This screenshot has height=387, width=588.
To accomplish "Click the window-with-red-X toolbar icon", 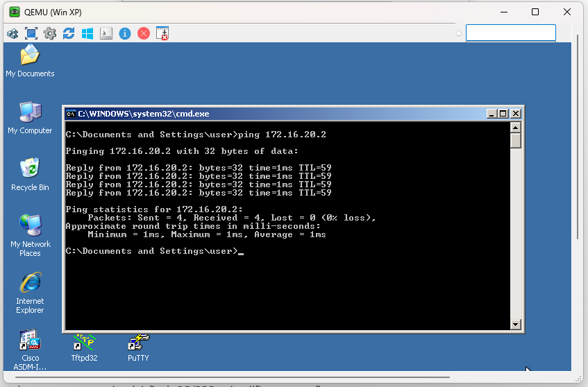I will point(162,33).
